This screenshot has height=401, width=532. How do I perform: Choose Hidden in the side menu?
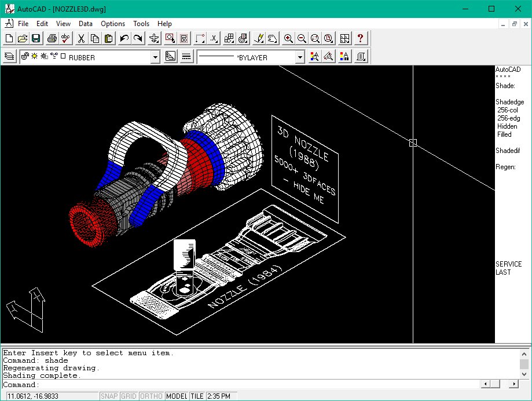[507, 126]
